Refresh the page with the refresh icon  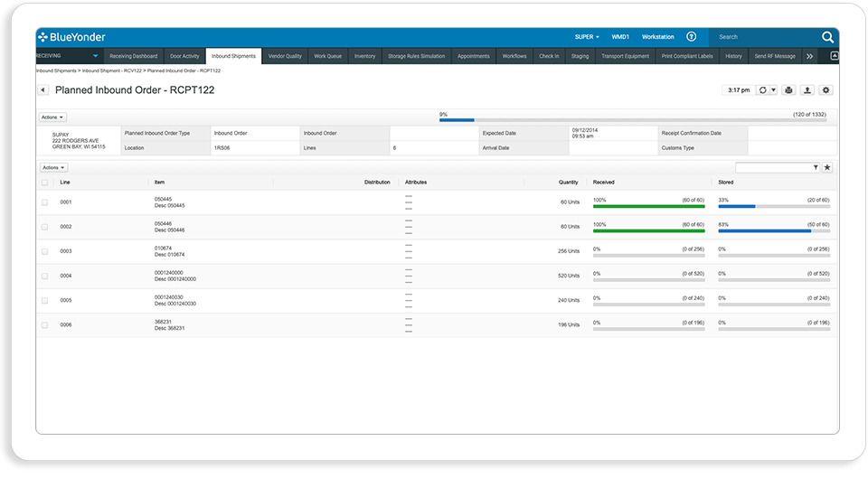(x=763, y=89)
